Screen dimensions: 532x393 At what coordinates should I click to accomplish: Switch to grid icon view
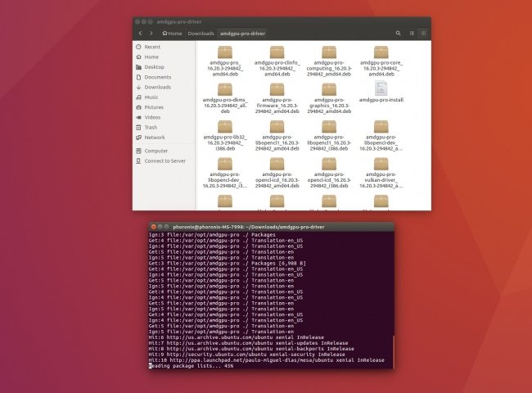(424, 34)
